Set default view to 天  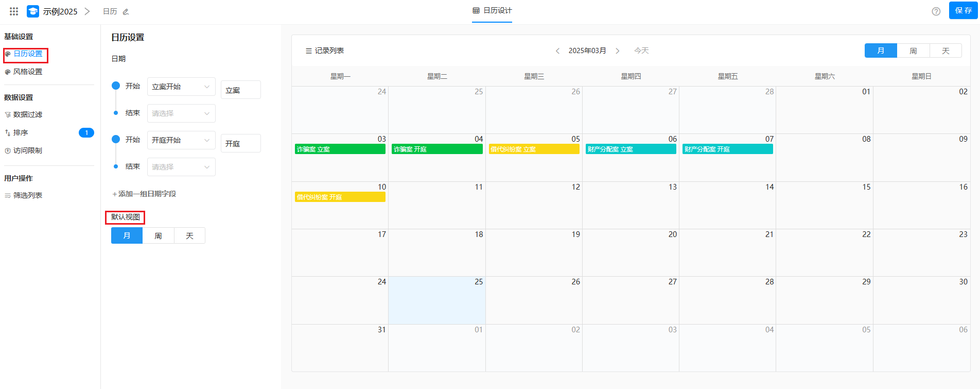(189, 235)
